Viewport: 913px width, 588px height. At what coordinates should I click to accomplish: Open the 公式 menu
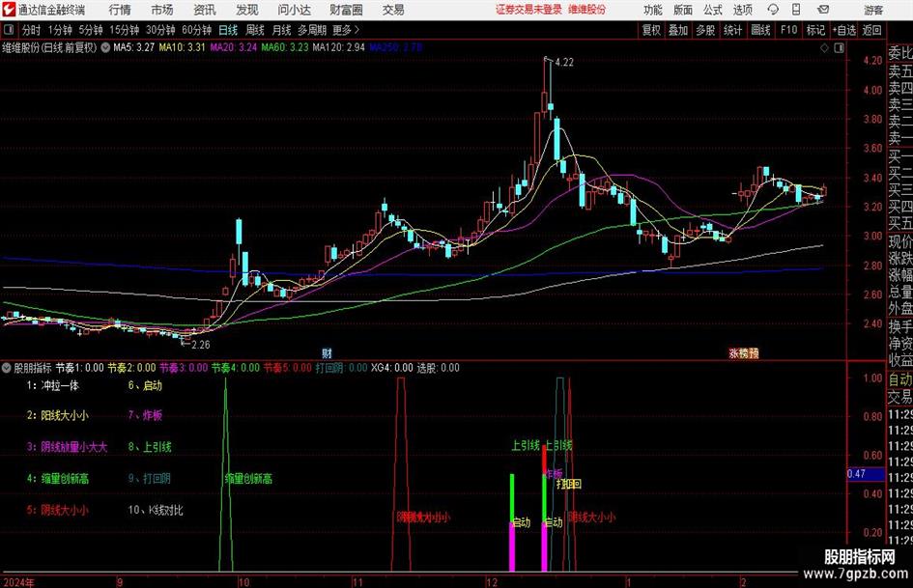712,10
